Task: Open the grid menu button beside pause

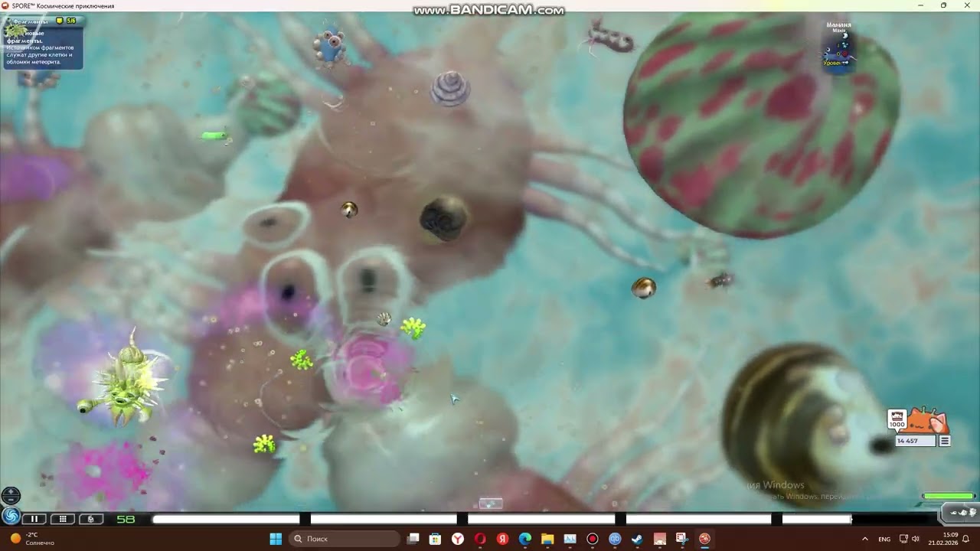Action: [63, 519]
